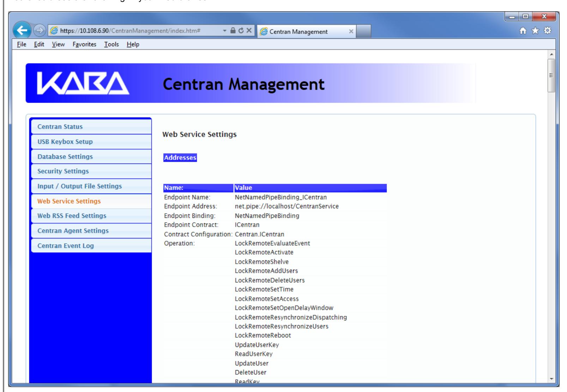The width and height of the screenshot is (567, 392).
Task: Go to Centran Agent Settings
Action: coord(91,231)
